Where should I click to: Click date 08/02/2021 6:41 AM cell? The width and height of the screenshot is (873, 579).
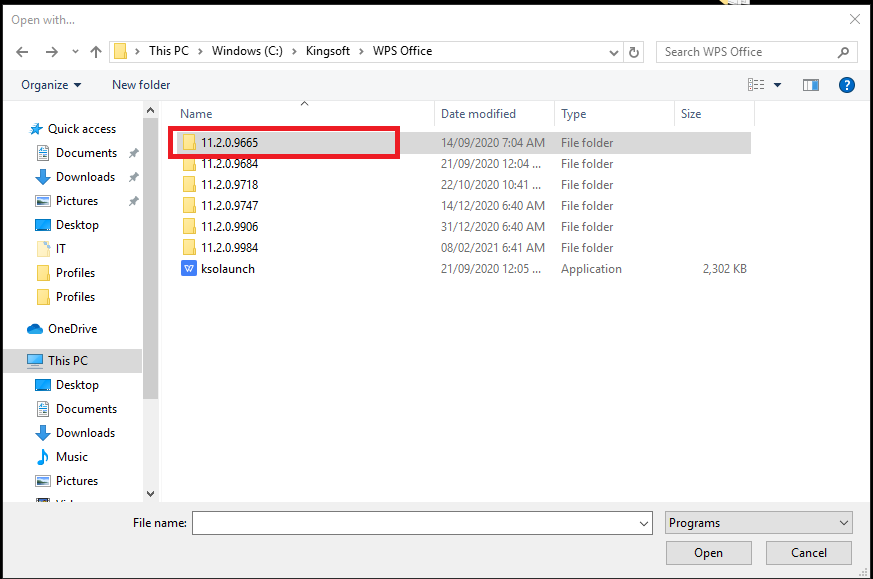[493, 248]
